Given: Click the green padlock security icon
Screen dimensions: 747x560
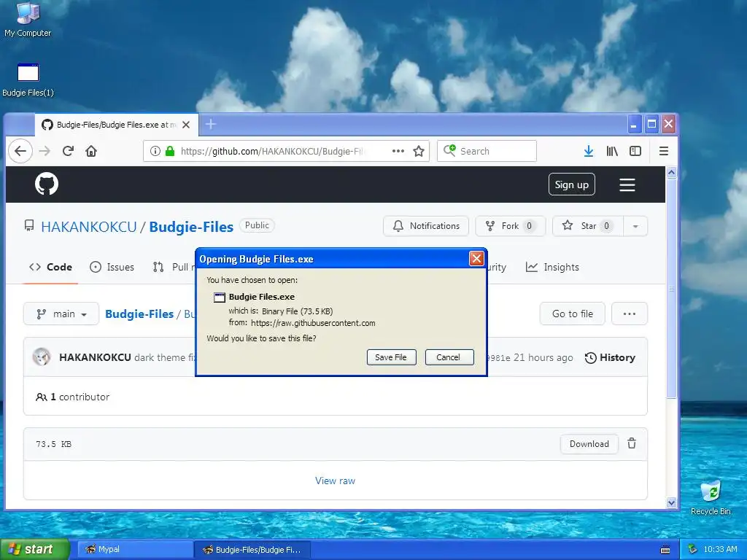Looking at the screenshot, I should [170, 152].
